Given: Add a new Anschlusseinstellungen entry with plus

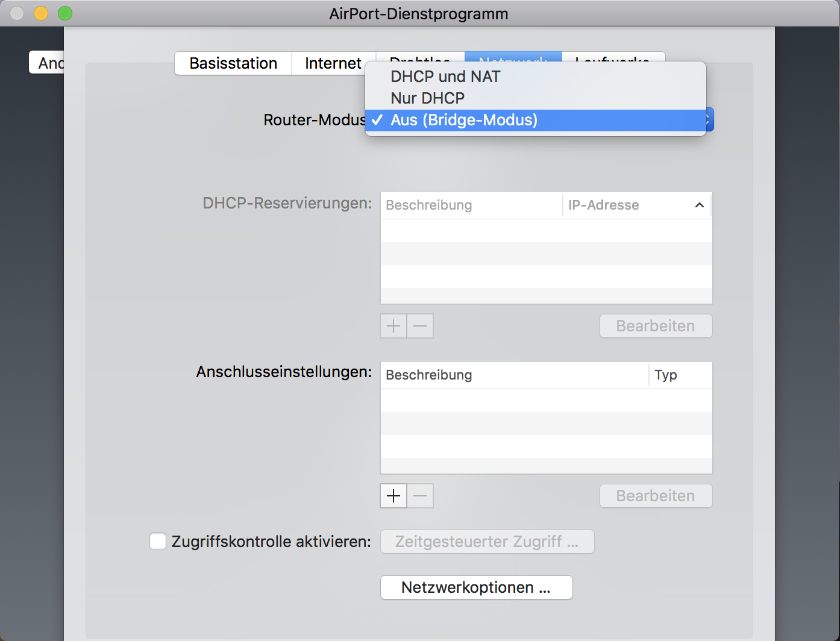Looking at the screenshot, I should click(x=393, y=496).
